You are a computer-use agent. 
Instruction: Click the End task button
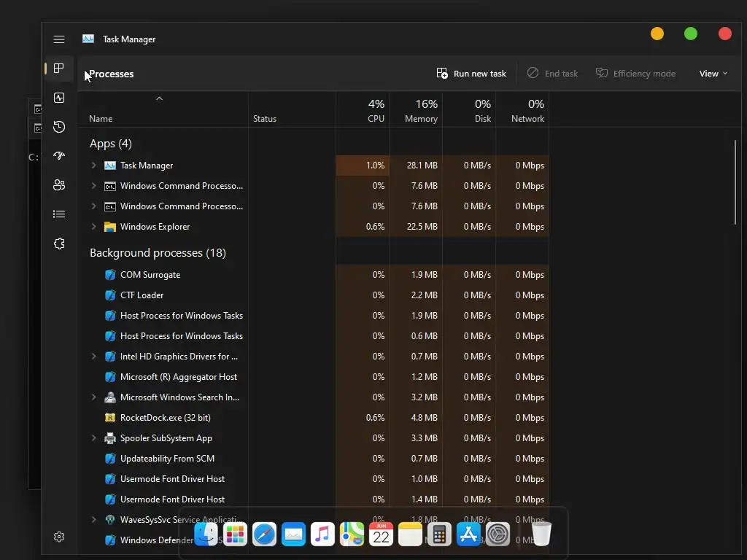point(552,74)
